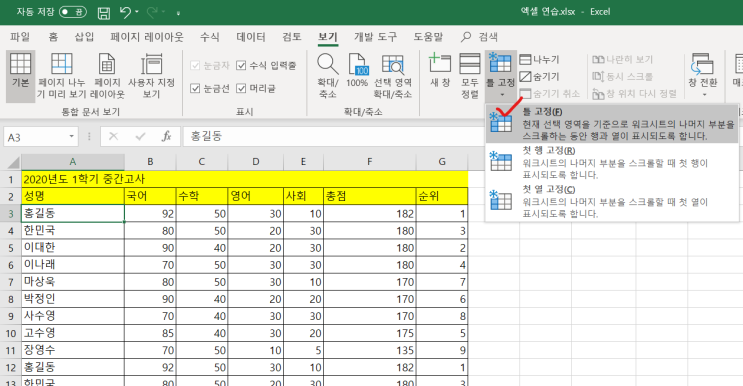
Task: Open the 홈 tab
Action: click(x=53, y=36)
